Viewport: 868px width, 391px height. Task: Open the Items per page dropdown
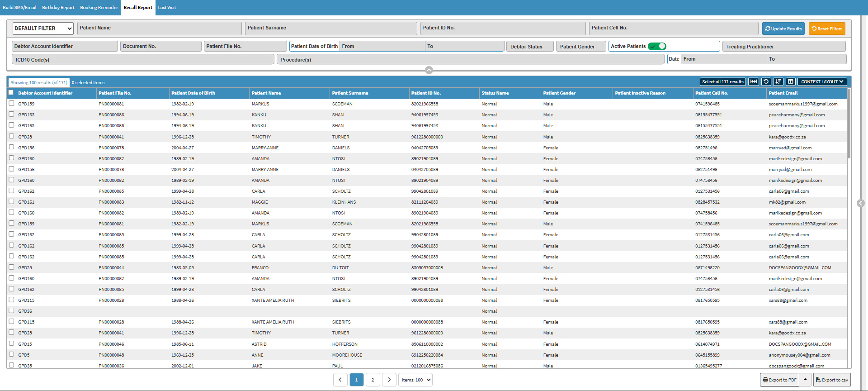click(416, 380)
